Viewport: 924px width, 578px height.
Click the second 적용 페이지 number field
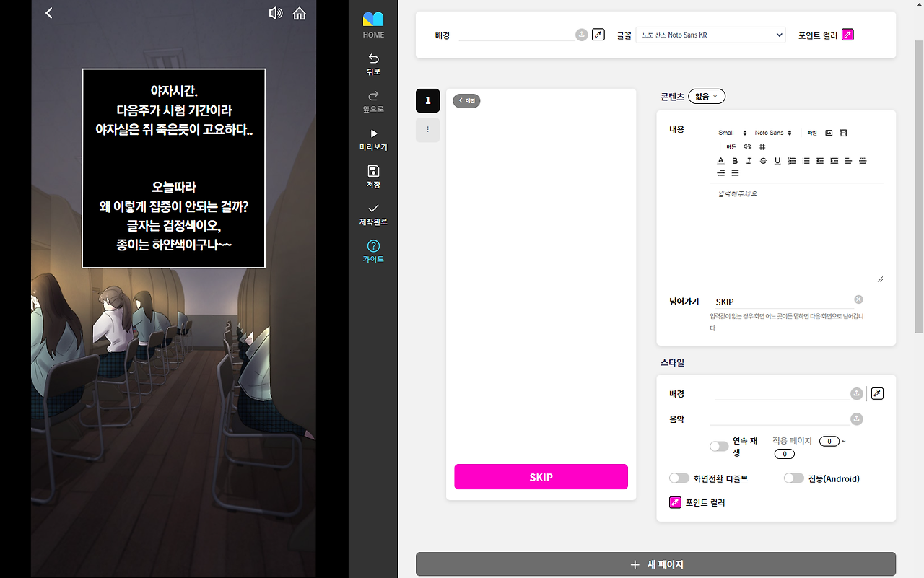click(x=784, y=454)
